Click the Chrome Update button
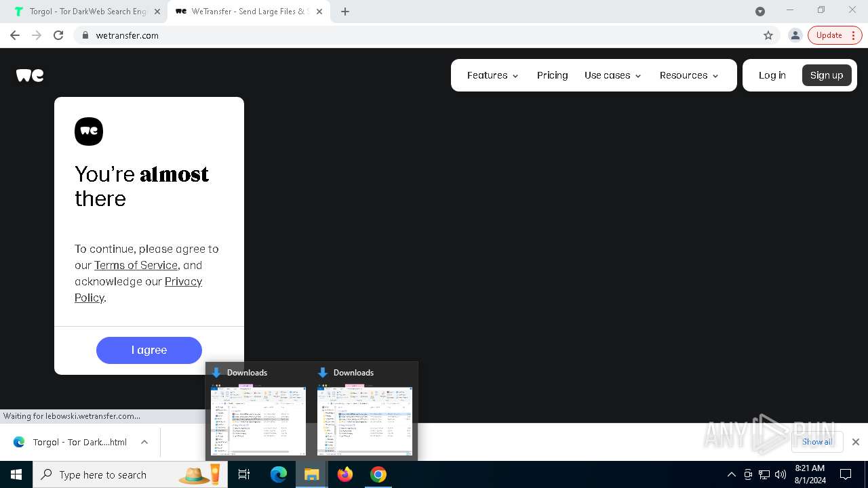868x488 pixels. 835,35
